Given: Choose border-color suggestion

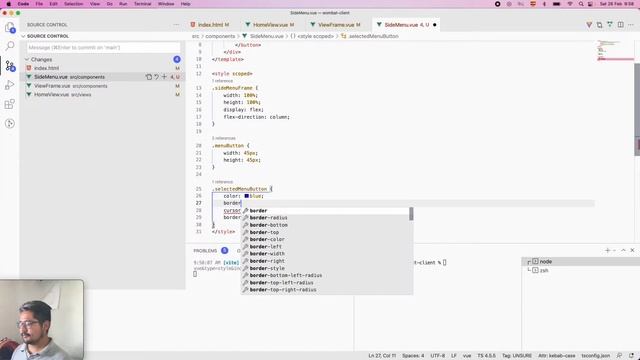Looking at the screenshot, I should (326, 239).
